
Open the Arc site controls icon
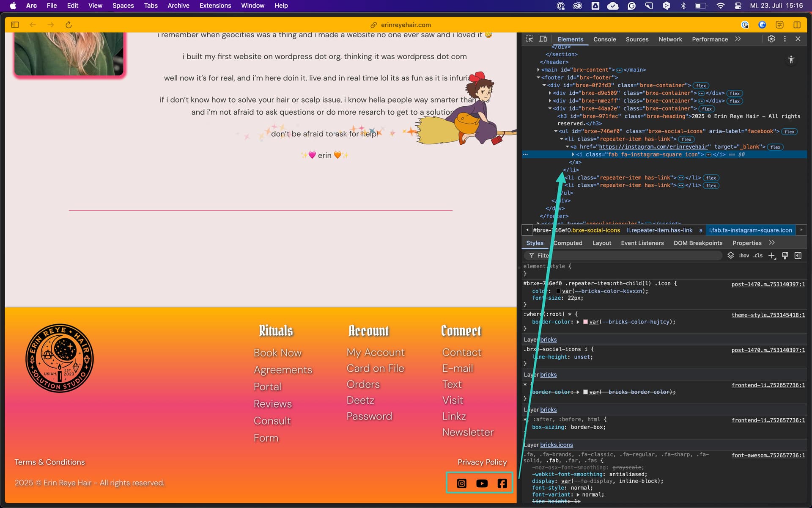pyautogui.click(x=779, y=25)
